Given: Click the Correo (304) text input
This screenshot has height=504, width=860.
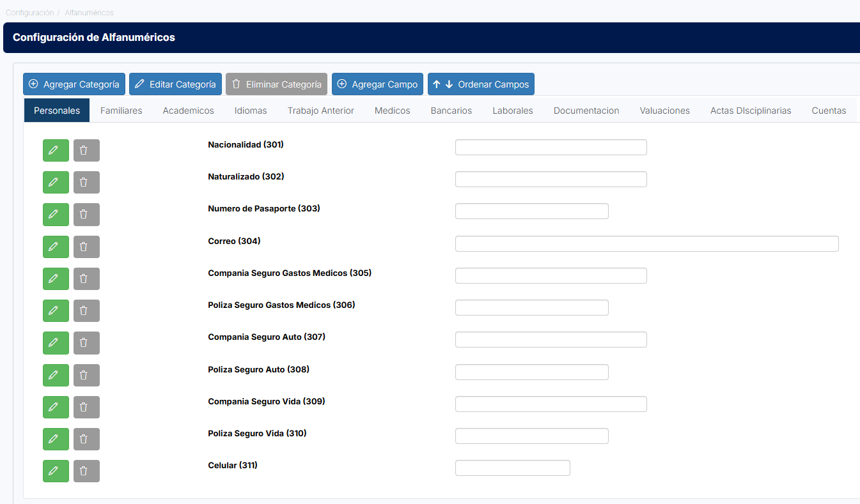Looking at the screenshot, I should click(x=646, y=243).
